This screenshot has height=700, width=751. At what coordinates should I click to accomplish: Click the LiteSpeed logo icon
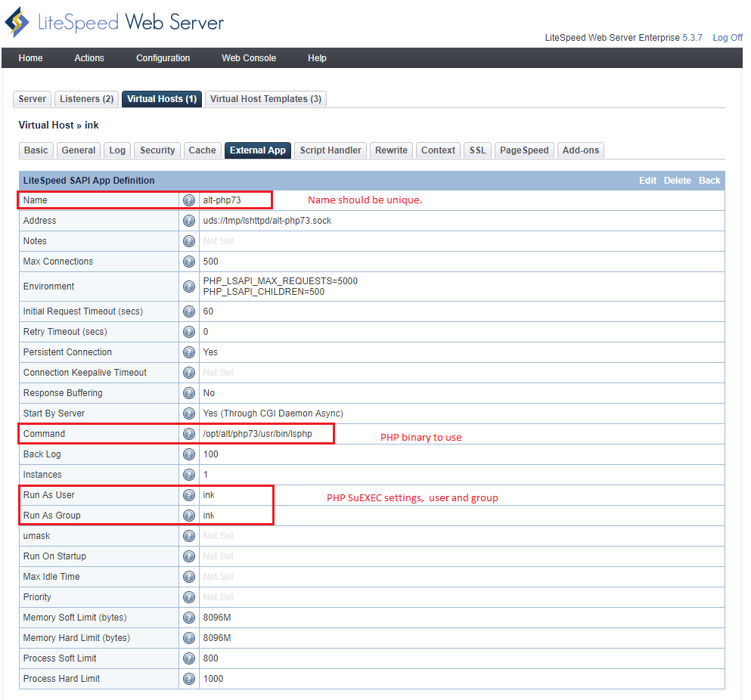click(17, 22)
